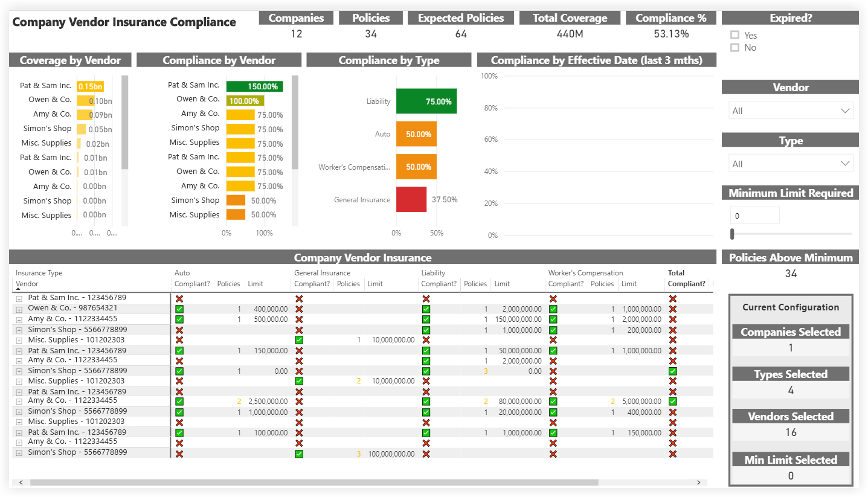The height and width of the screenshot is (497, 868).
Task: Click Liability green check beside 80,000,000.00 limit
Action: [426, 401]
